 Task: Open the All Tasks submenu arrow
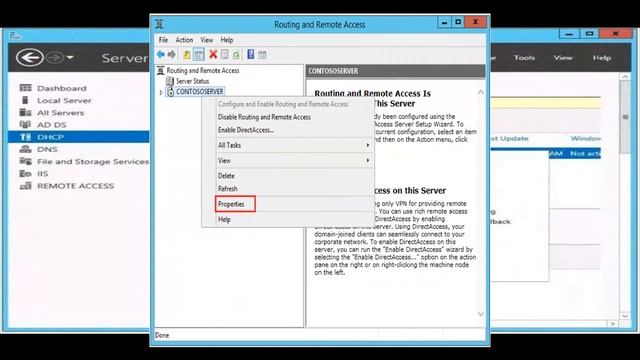tap(368, 145)
